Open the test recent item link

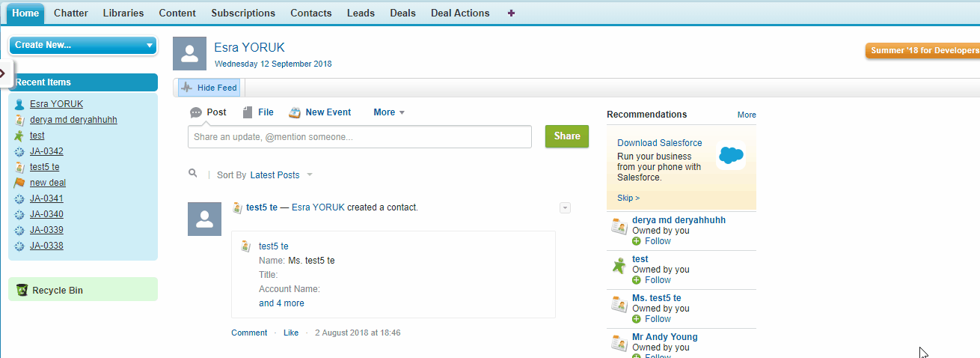pyautogui.click(x=37, y=136)
